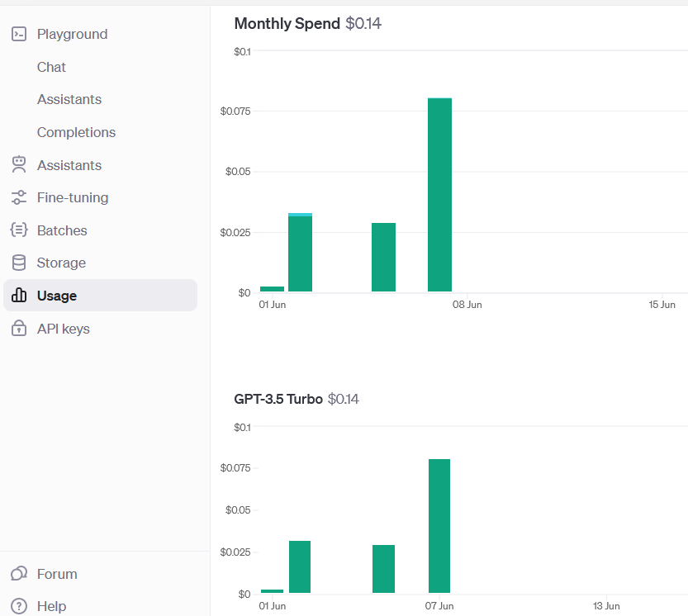
Task: Select the Batches braces icon
Action: point(19,230)
